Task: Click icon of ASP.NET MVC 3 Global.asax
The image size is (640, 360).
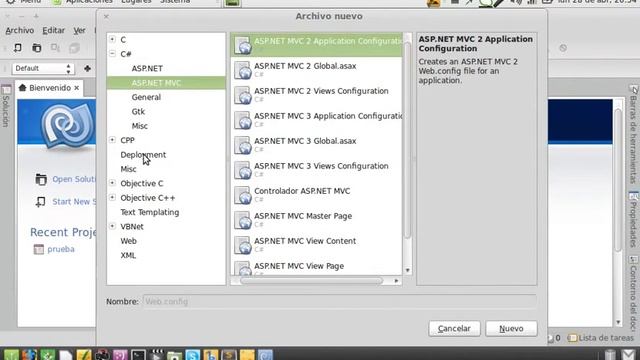Action: pos(242,145)
